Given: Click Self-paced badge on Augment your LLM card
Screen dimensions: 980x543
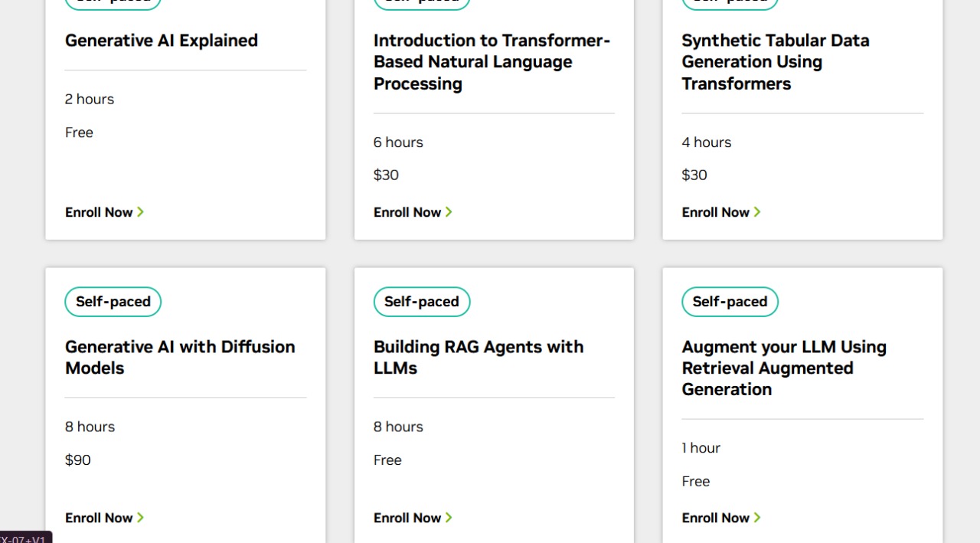Looking at the screenshot, I should click(x=730, y=302).
